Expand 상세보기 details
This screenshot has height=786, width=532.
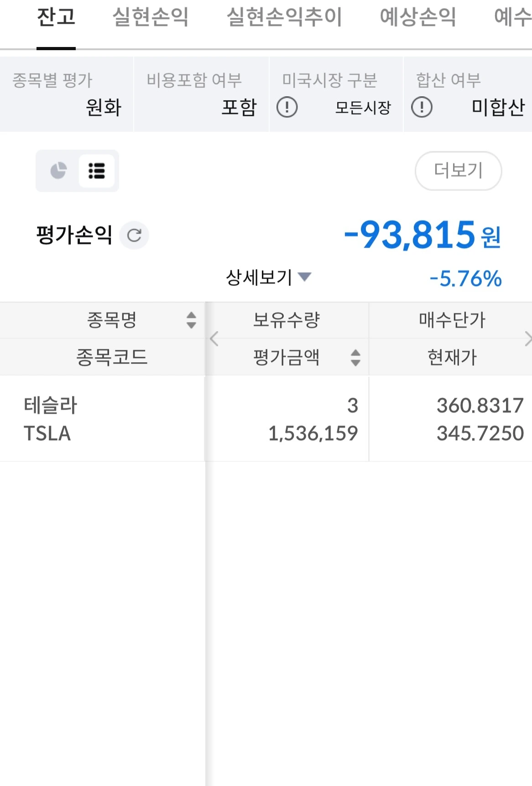tap(269, 277)
